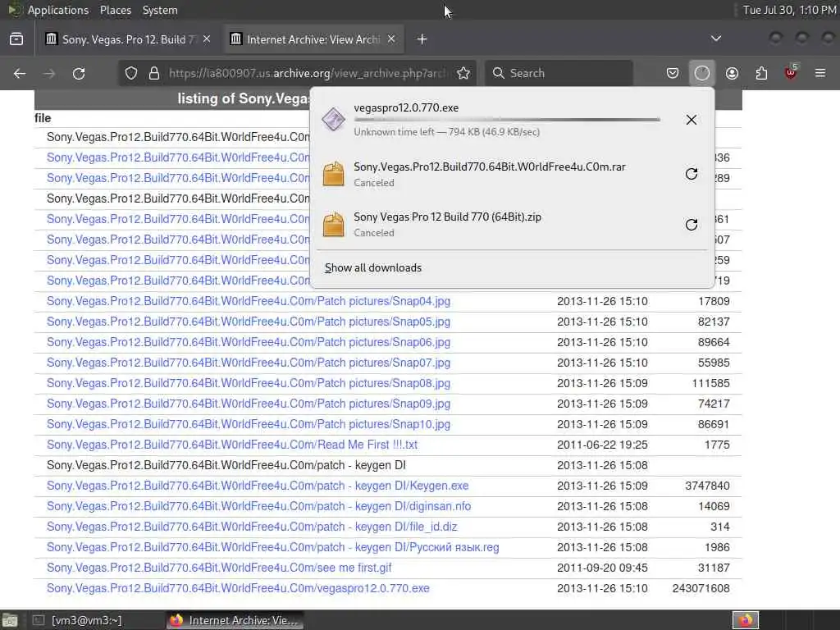Image resolution: width=840 pixels, height=630 pixels.
Task: Open the Firefox hamburger menu
Action: tap(820, 73)
